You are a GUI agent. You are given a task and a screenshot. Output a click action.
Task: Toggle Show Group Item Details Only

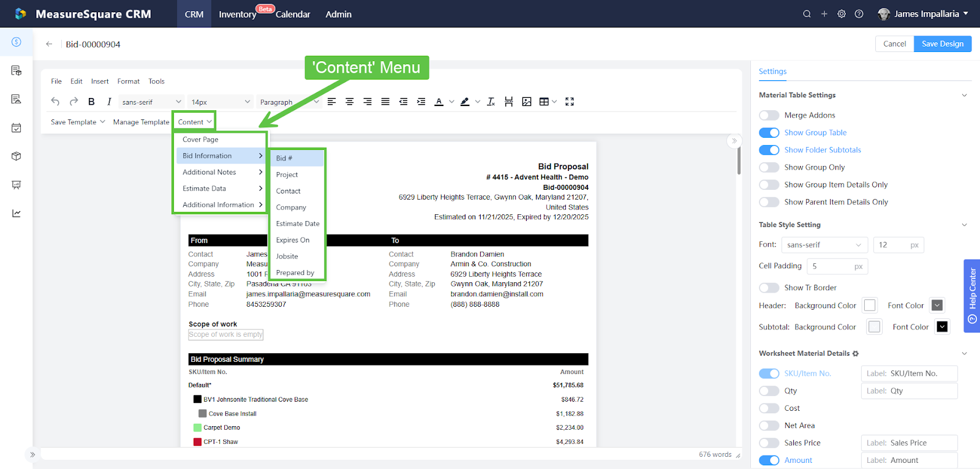point(769,184)
